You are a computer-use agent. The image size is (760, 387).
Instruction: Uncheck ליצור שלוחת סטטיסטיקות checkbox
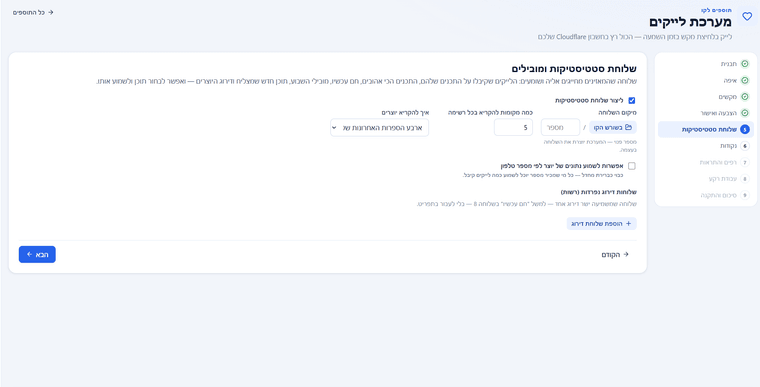[x=632, y=101]
